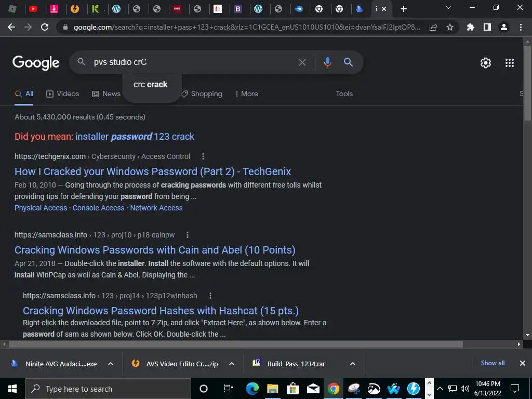The image size is (532, 399).
Task: Open Mail app from taskbar
Action: tap(313, 389)
